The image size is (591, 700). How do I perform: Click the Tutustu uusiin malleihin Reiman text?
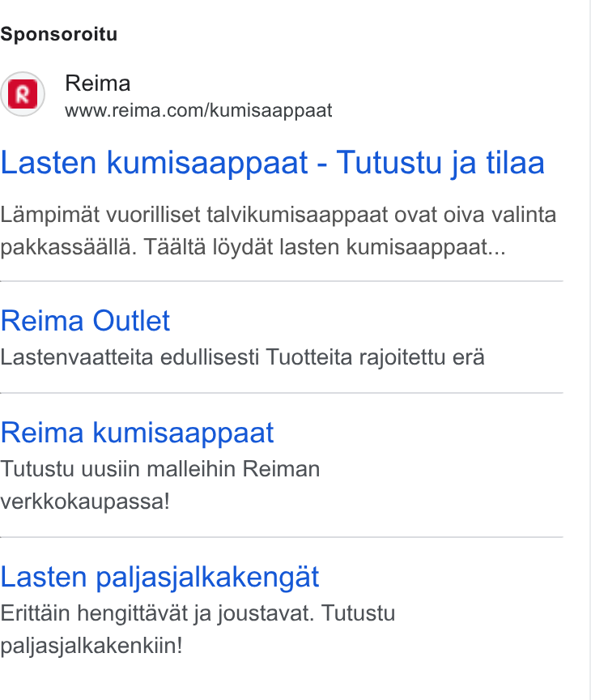click(160, 469)
